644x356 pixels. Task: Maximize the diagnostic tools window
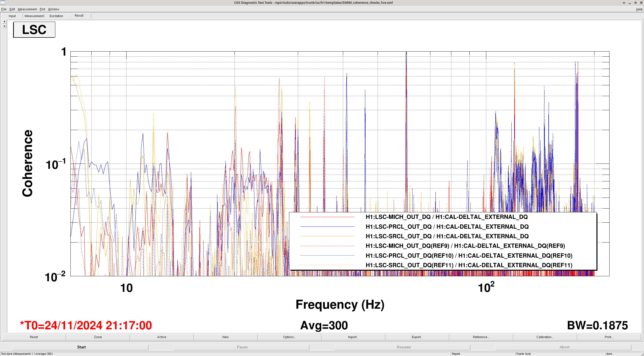(635, 3)
